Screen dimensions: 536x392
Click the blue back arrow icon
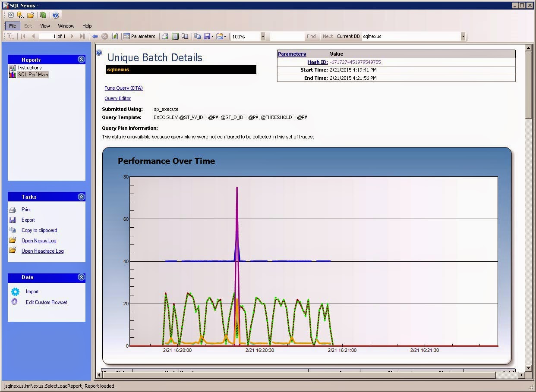(x=95, y=37)
